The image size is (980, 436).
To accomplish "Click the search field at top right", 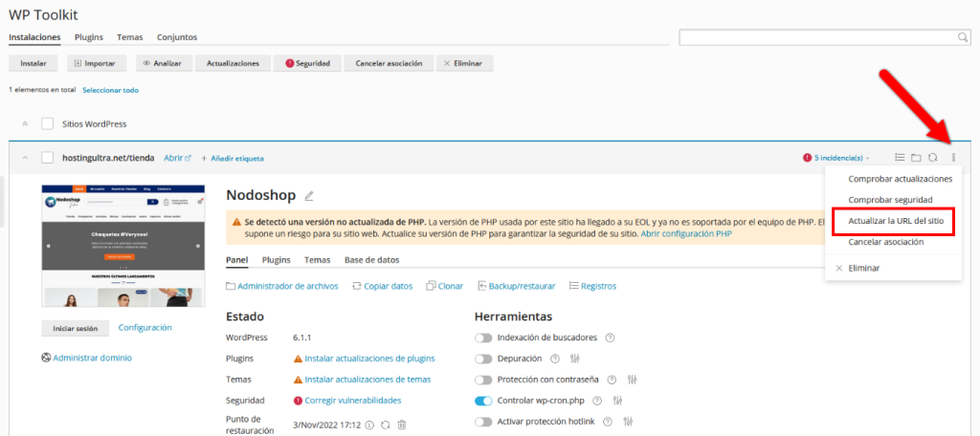I will [x=818, y=37].
